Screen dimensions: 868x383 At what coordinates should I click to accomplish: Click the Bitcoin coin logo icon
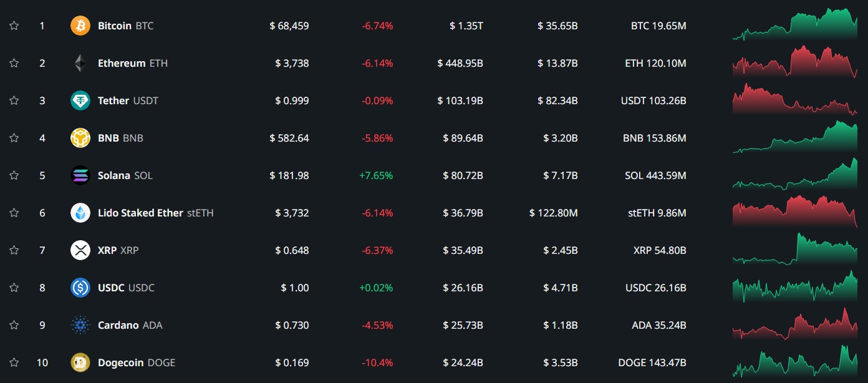[x=80, y=26]
